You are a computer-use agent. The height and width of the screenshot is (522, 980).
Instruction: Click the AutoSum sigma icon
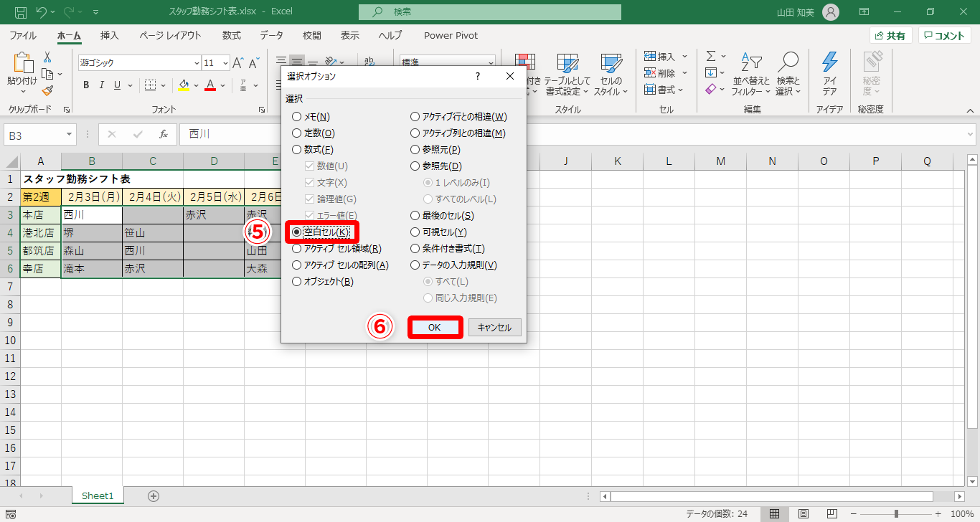point(711,56)
